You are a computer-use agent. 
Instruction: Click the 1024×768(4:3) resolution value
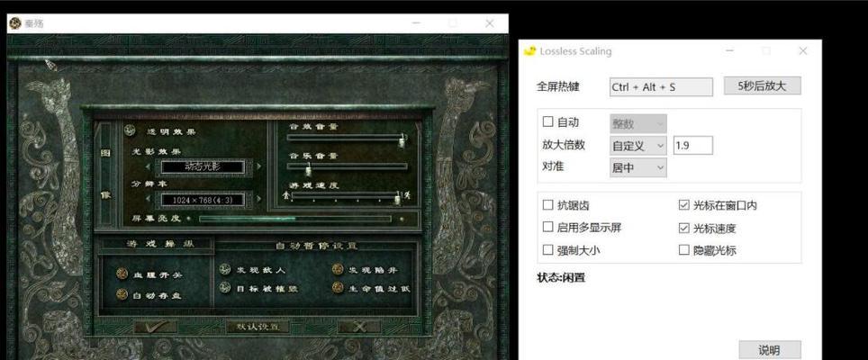click(x=203, y=200)
